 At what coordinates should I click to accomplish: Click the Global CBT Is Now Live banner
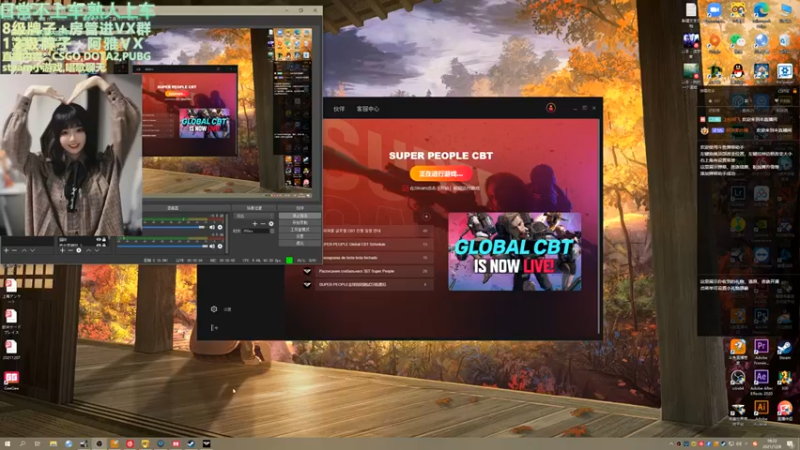pyautogui.click(x=514, y=252)
